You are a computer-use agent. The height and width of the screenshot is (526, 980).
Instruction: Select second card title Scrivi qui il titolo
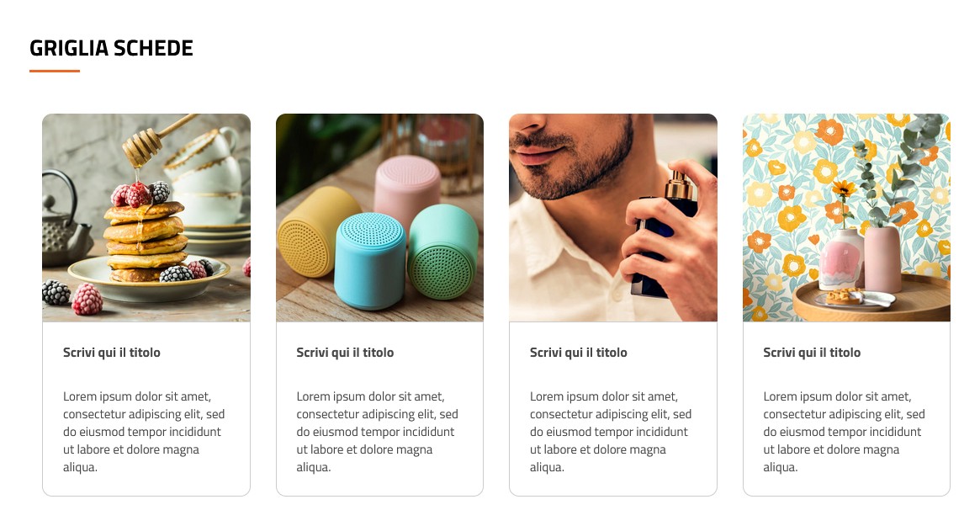[x=345, y=353]
